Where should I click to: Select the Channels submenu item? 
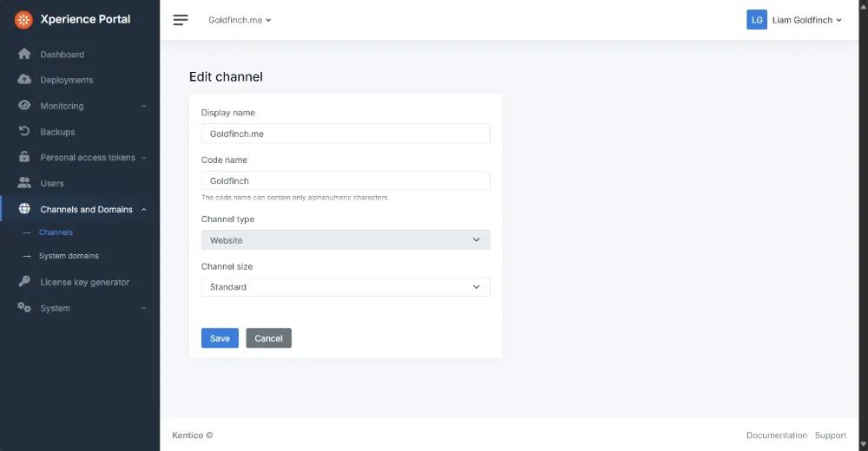pos(56,232)
